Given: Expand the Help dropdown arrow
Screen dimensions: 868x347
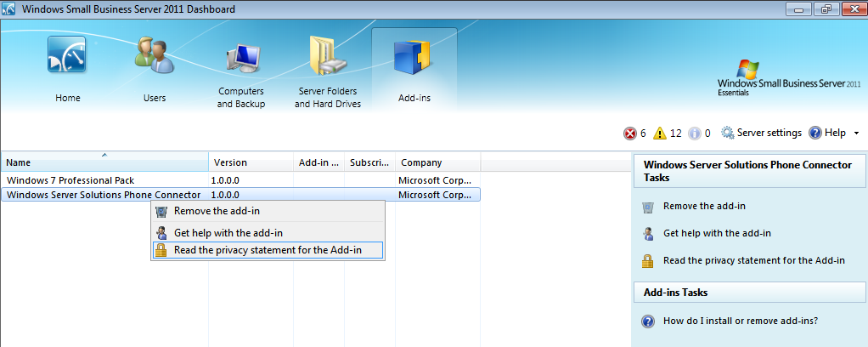Looking at the screenshot, I should click(856, 134).
